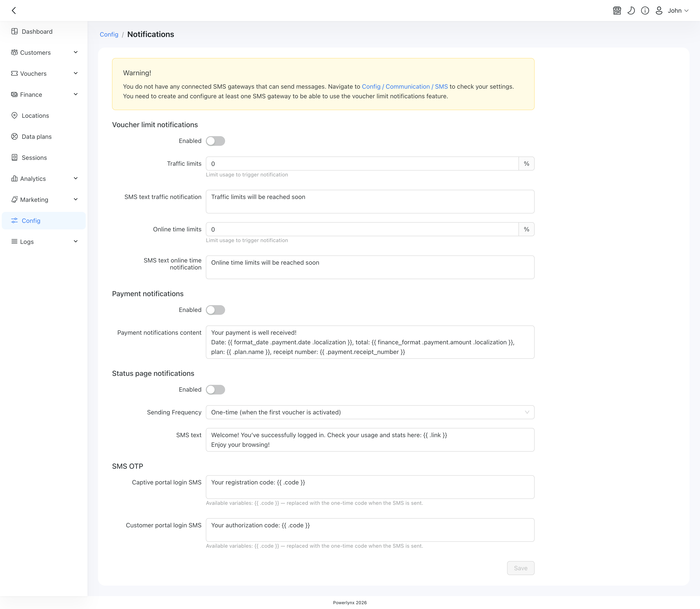The image size is (700, 609).
Task: Enable Voucher limit notifications toggle
Action: pyautogui.click(x=215, y=141)
